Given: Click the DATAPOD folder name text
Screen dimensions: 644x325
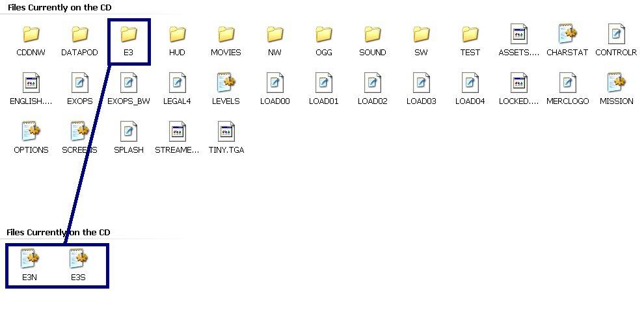Looking at the screenshot, I should pyautogui.click(x=79, y=53).
